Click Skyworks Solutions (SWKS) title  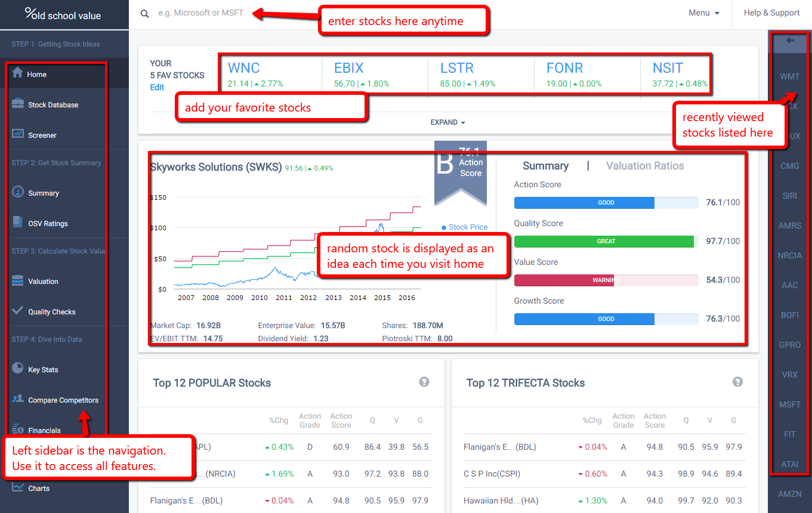pos(216,167)
